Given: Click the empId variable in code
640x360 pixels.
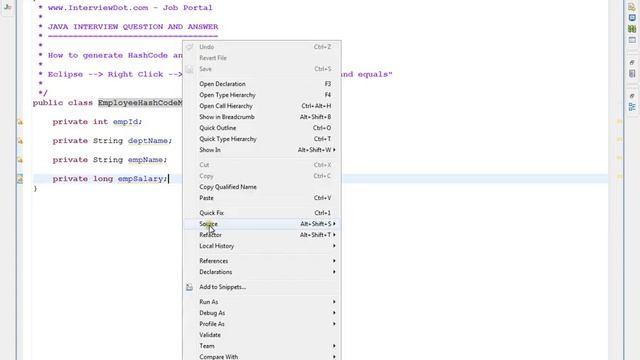Looking at the screenshot, I should (x=126, y=122).
